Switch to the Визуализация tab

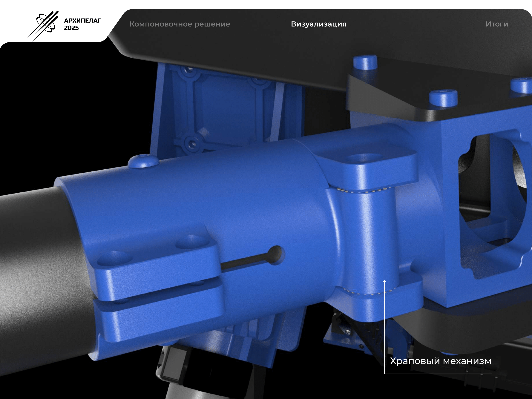point(318,24)
